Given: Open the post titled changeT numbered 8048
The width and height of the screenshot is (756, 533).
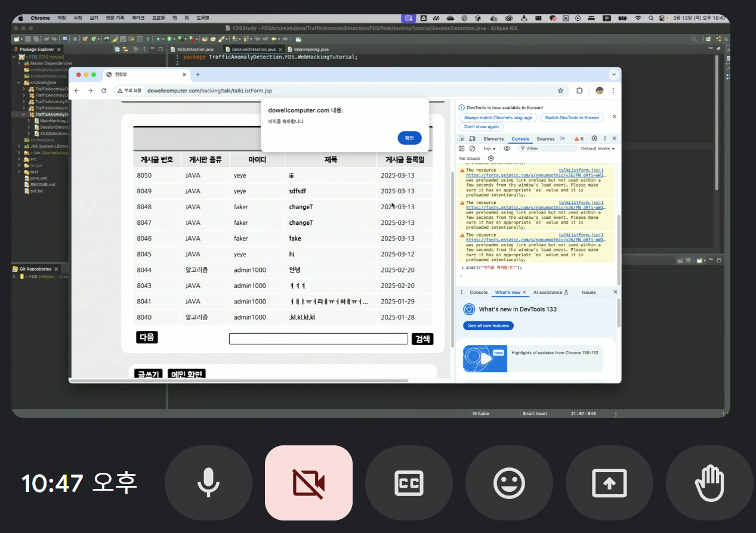Looking at the screenshot, I should (x=301, y=207).
